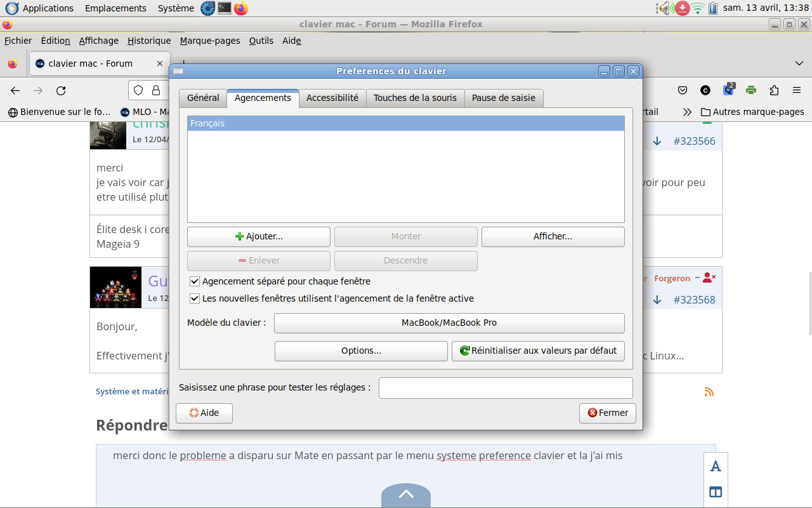
Task: Open the Historique menu in Firefox
Action: [149, 41]
